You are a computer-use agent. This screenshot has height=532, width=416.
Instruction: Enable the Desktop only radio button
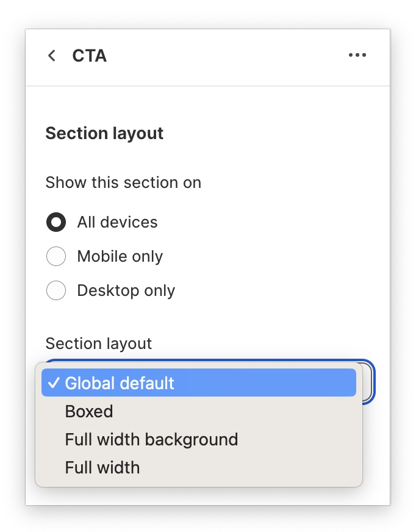(x=56, y=290)
